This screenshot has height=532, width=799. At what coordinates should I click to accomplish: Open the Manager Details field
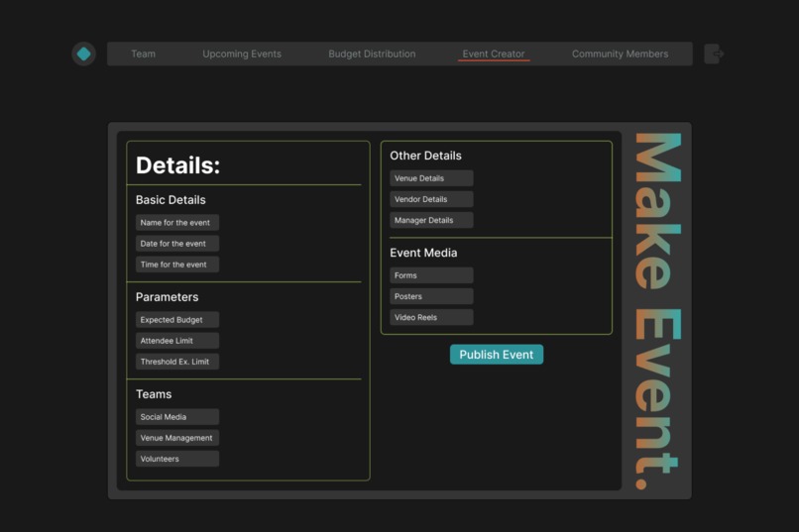[431, 220]
